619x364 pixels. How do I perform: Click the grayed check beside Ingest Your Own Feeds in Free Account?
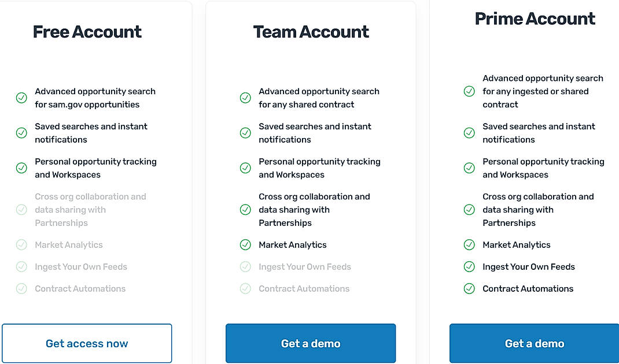[x=21, y=266]
